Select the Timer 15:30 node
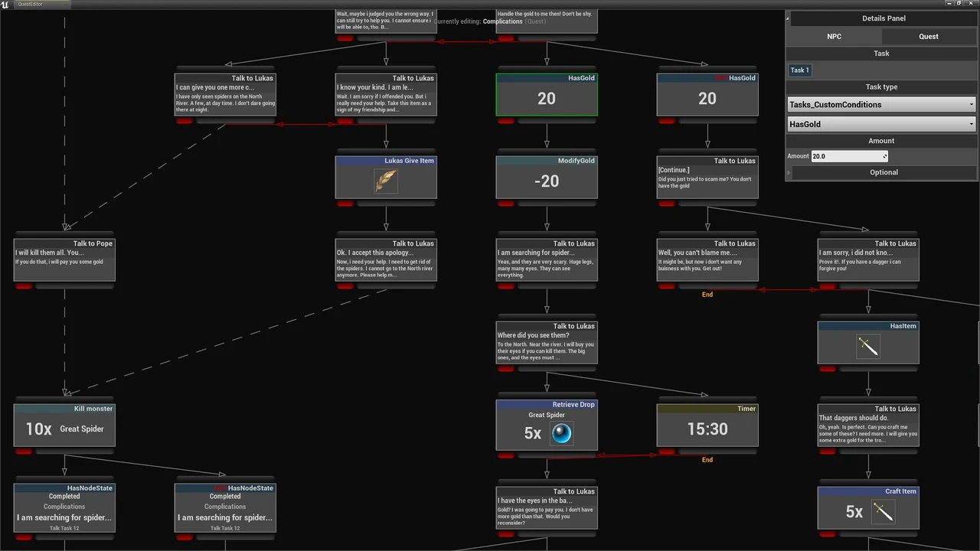 click(x=707, y=429)
